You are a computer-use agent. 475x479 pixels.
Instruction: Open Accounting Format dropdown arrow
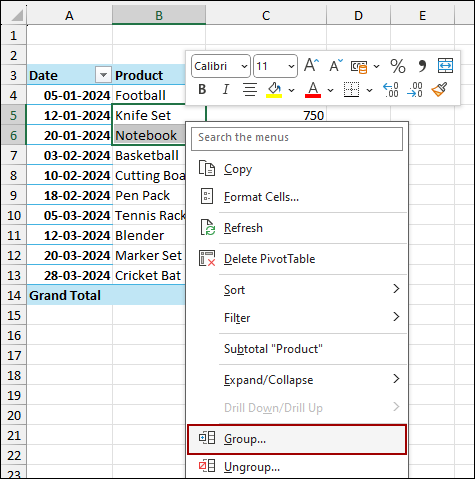click(x=376, y=66)
